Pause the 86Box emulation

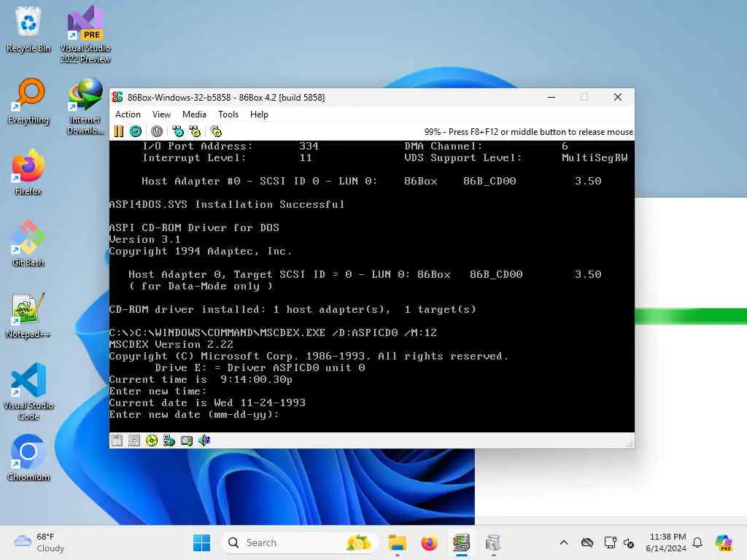pos(119,131)
